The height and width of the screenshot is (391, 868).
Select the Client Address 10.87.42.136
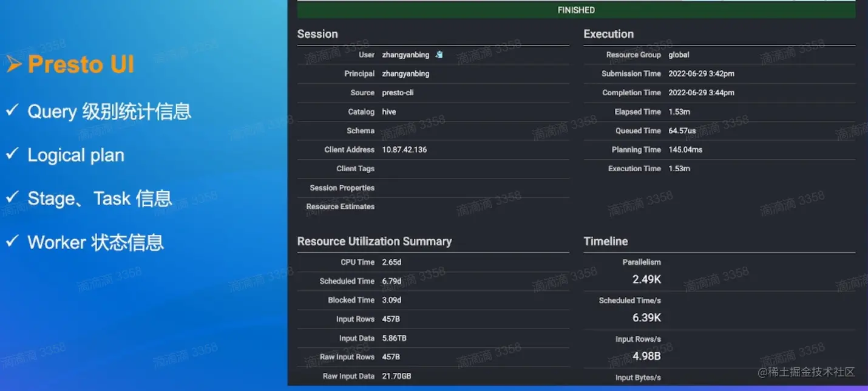click(x=404, y=149)
